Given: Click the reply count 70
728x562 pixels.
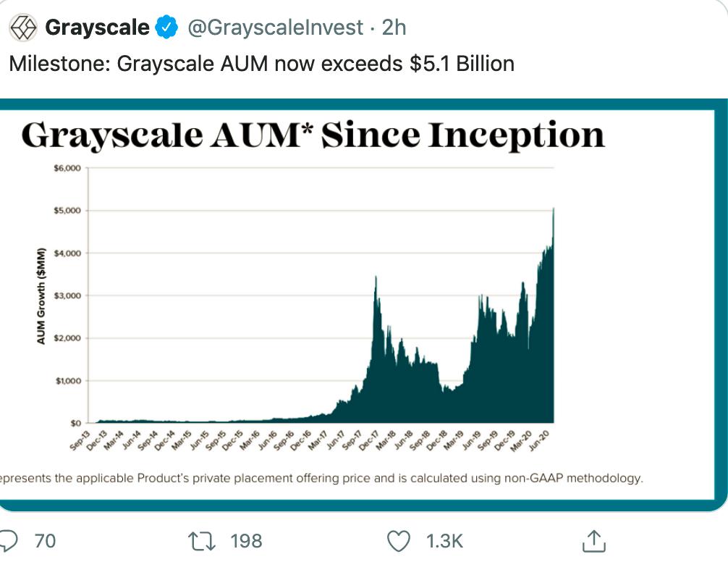Looking at the screenshot, I should (45, 540).
